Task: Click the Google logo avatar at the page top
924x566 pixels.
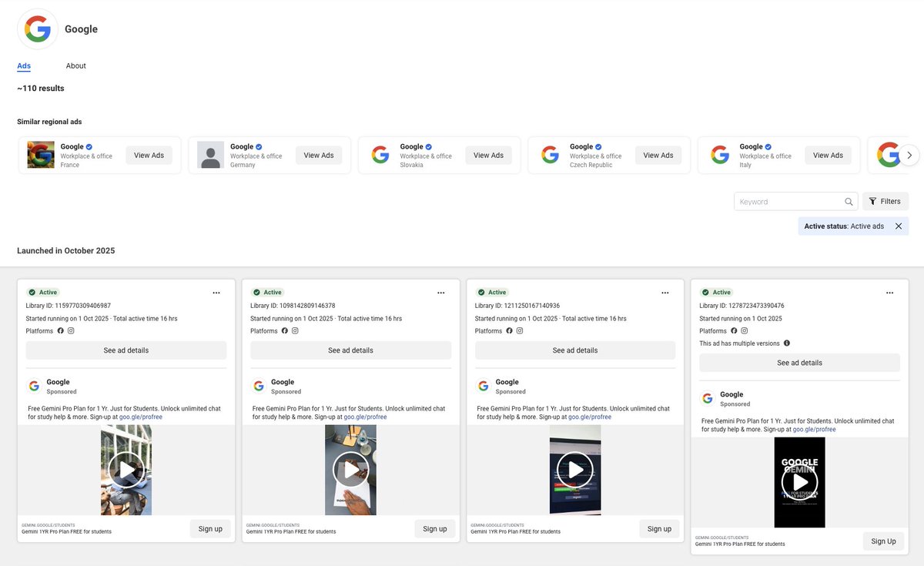Action: (x=37, y=28)
